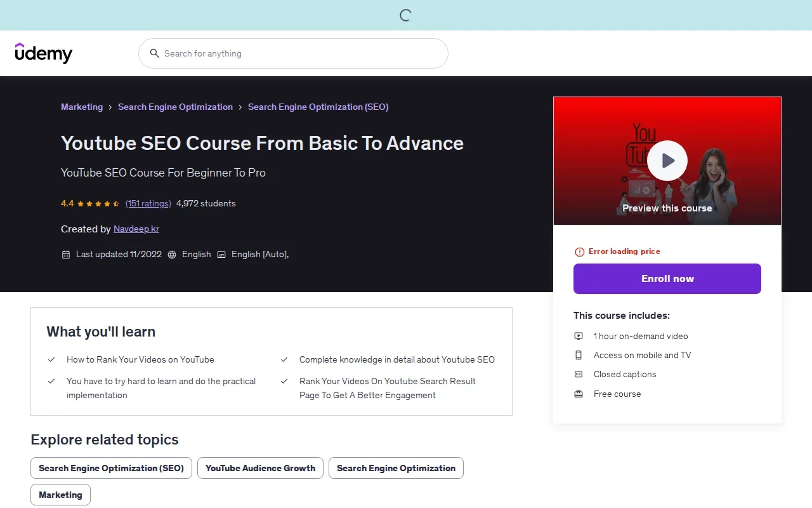Click the 4.4 rating number
The image size is (812, 508).
pyautogui.click(x=67, y=204)
